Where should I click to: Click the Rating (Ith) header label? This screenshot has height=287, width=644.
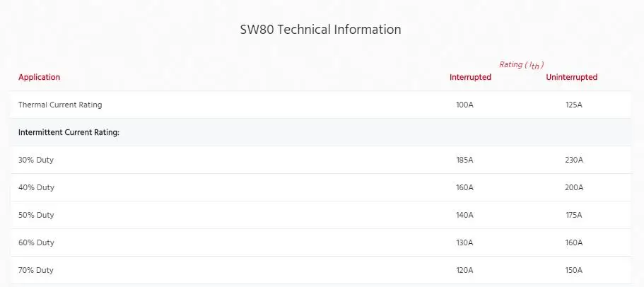click(522, 65)
